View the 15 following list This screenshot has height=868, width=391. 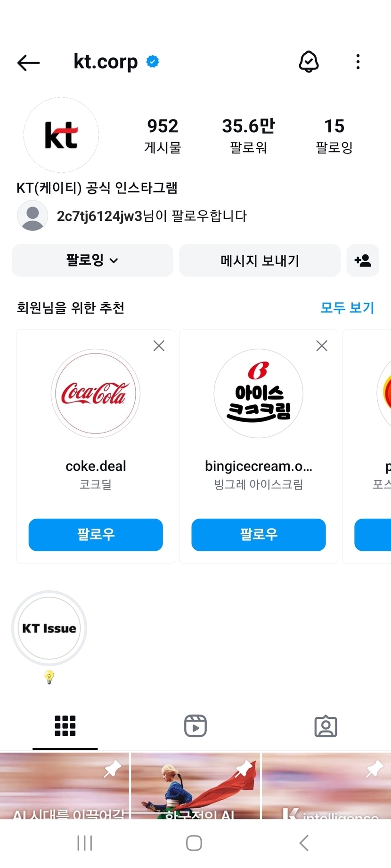click(334, 136)
